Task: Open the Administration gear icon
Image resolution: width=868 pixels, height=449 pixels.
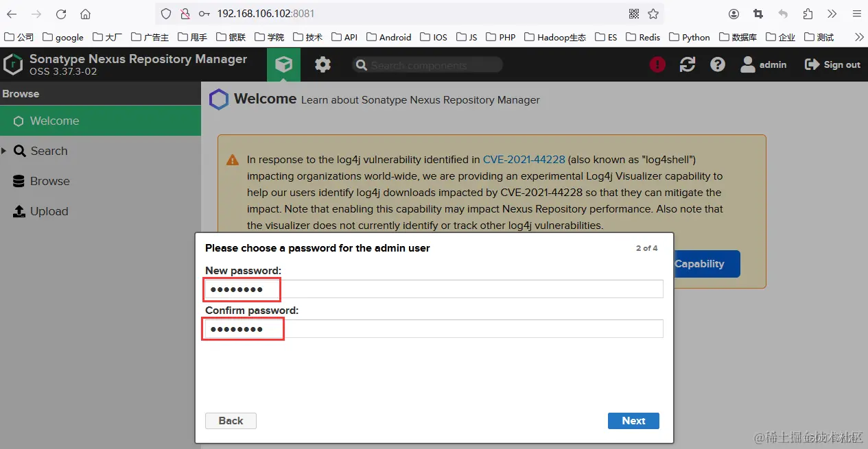Action: (322, 64)
